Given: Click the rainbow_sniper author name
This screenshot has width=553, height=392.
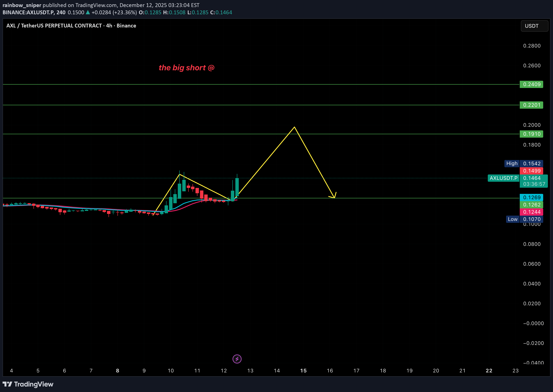Looking at the screenshot, I should [x=22, y=5].
